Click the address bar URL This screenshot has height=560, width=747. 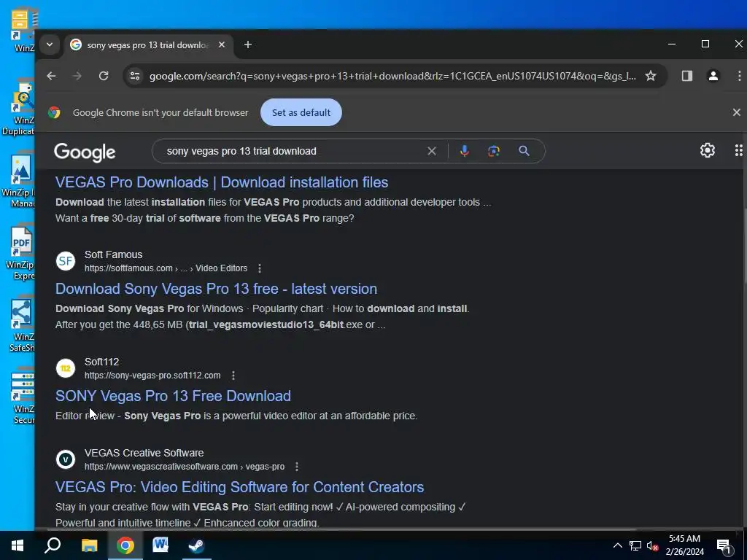click(392, 76)
